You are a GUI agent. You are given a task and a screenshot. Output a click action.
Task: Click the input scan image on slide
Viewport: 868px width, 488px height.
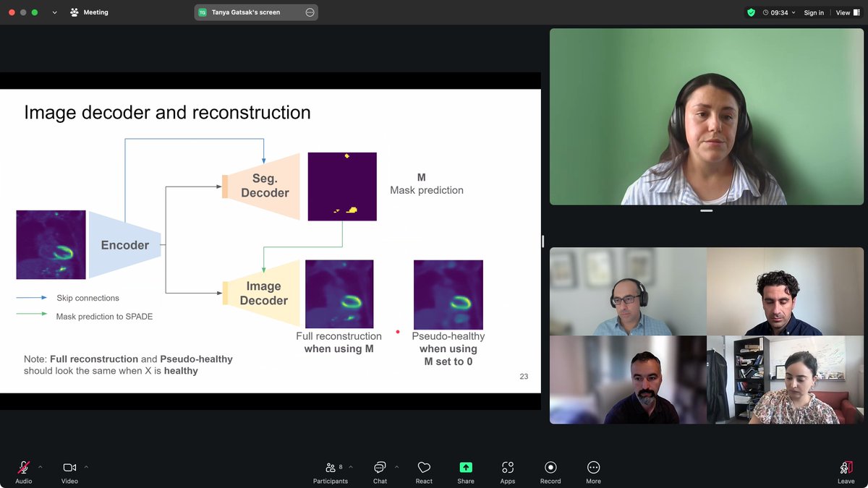[51, 245]
